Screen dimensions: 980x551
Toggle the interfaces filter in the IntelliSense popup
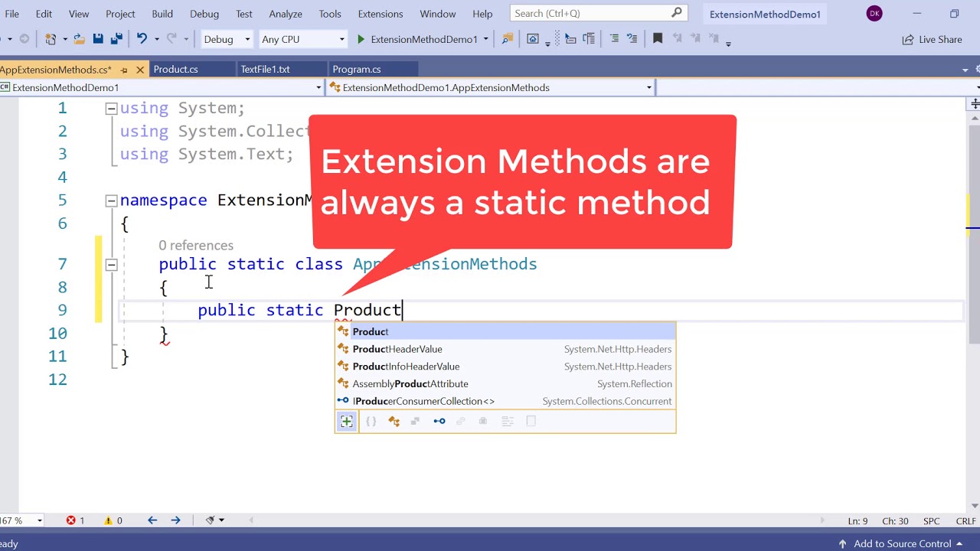click(x=439, y=421)
